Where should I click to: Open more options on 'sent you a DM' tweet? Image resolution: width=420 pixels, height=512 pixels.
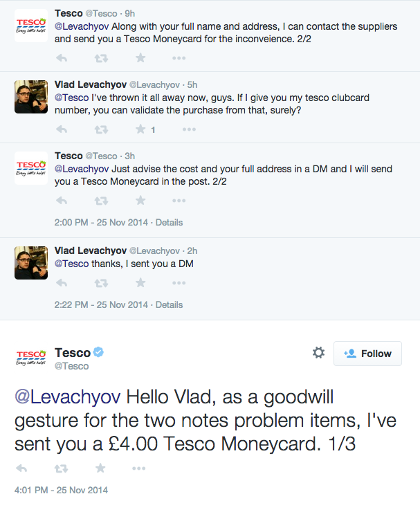click(x=179, y=283)
